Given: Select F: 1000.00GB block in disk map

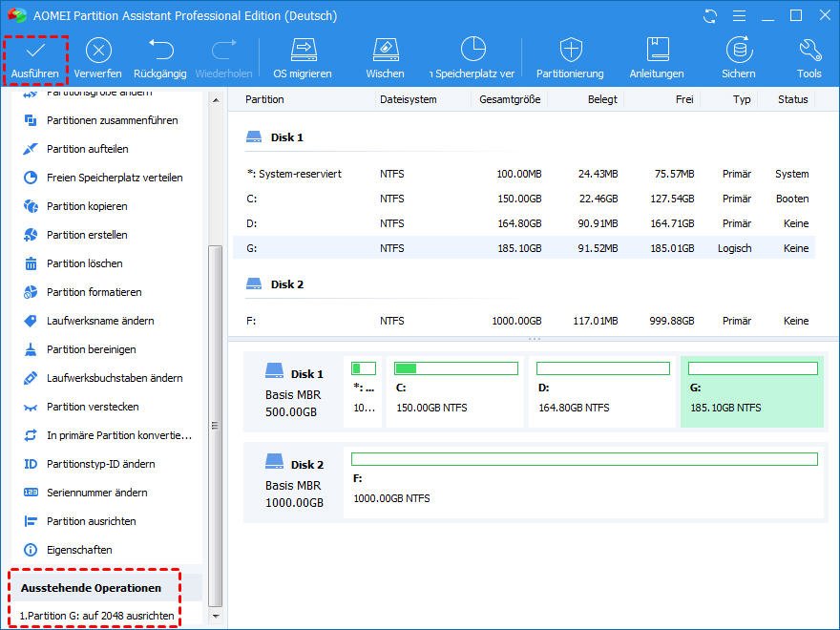Looking at the screenshot, I should (583, 482).
